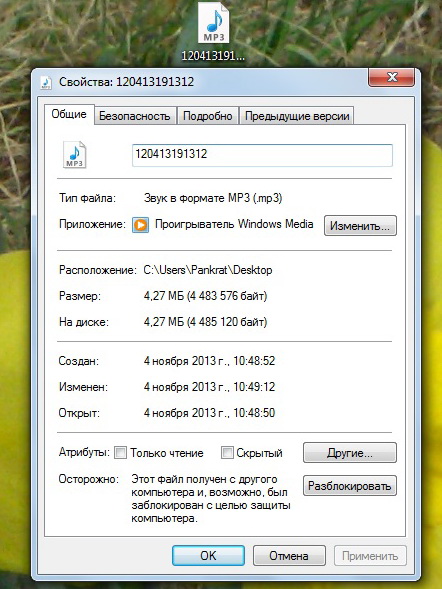Click the file name field 120413191312
This screenshot has height=589, width=442.
[x=262, y=155]
